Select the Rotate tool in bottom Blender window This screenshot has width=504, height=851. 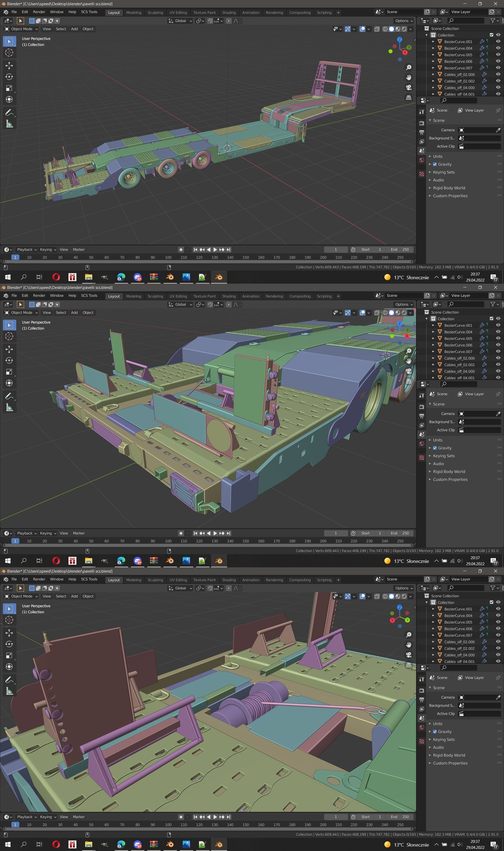coord(9,644)
